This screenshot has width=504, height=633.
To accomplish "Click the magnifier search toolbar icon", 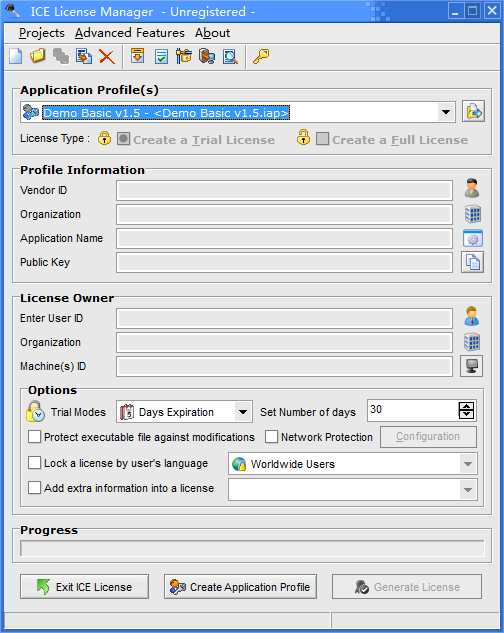I will (x=230, y=56).
